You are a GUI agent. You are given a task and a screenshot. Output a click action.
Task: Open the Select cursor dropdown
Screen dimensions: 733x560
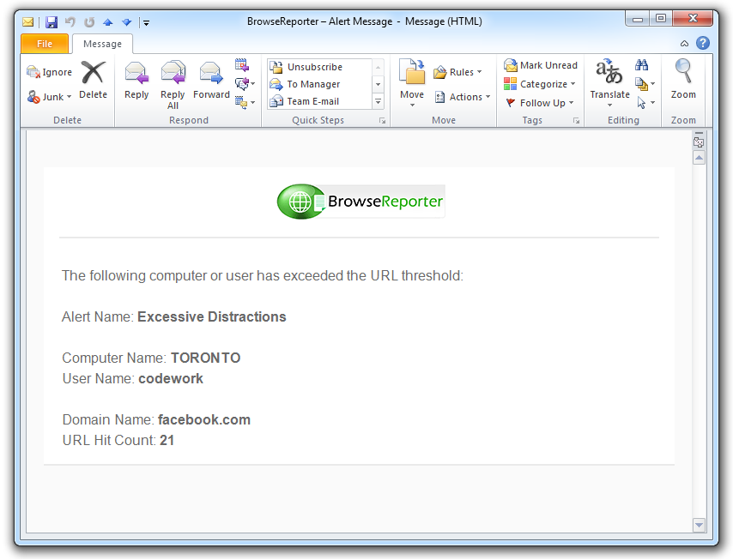pos(645,103)
